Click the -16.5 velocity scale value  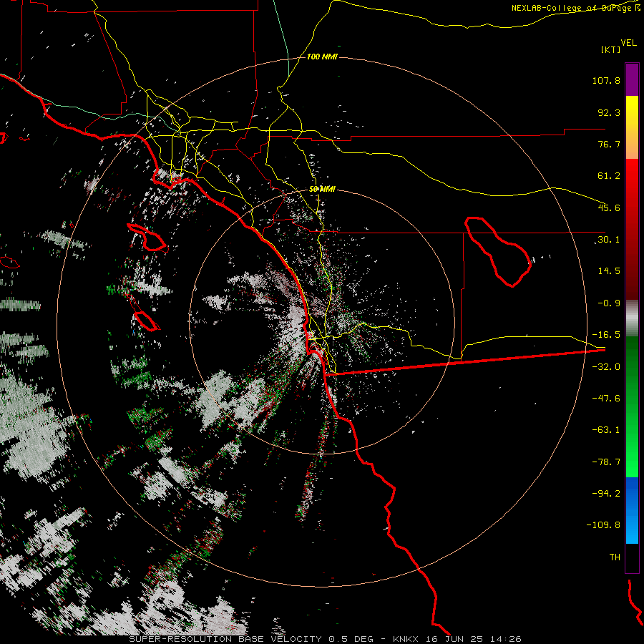(x=606, y=335)
